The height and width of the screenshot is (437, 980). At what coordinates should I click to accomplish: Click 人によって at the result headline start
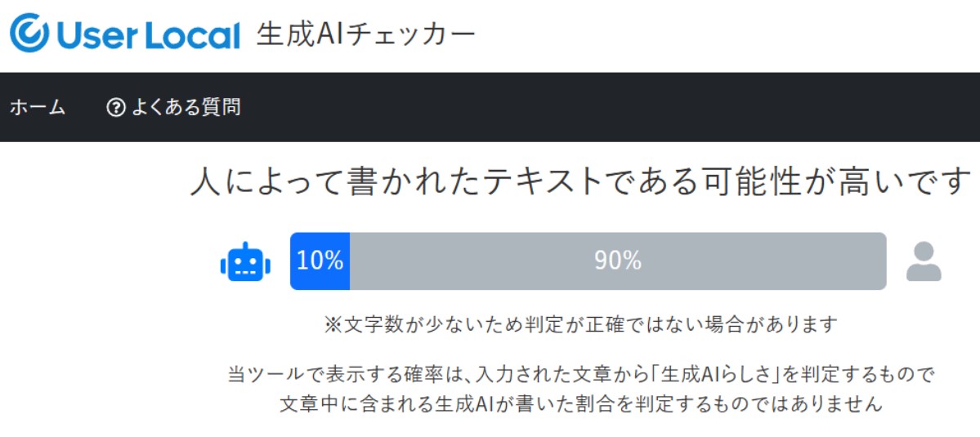tap(255, 181)
